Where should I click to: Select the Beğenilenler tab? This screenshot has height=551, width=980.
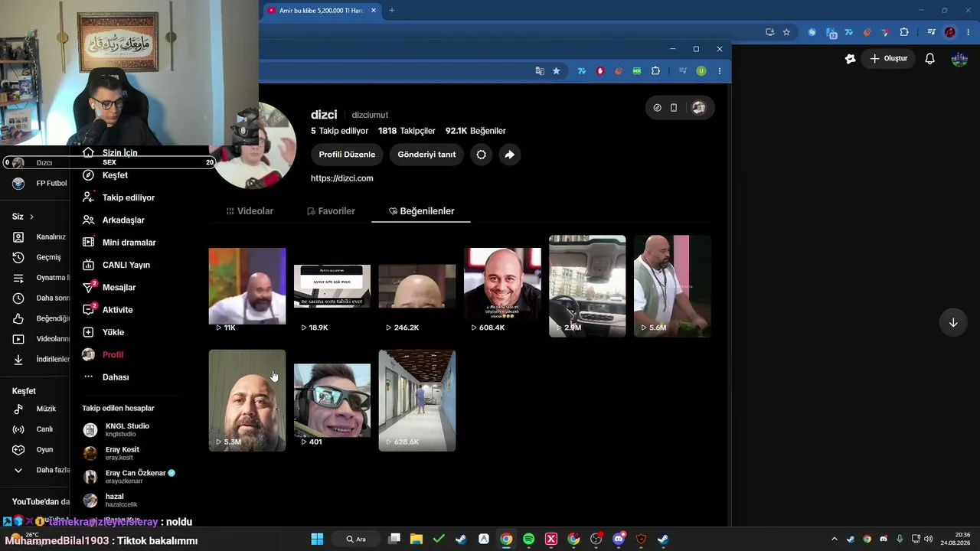[421, 211]
